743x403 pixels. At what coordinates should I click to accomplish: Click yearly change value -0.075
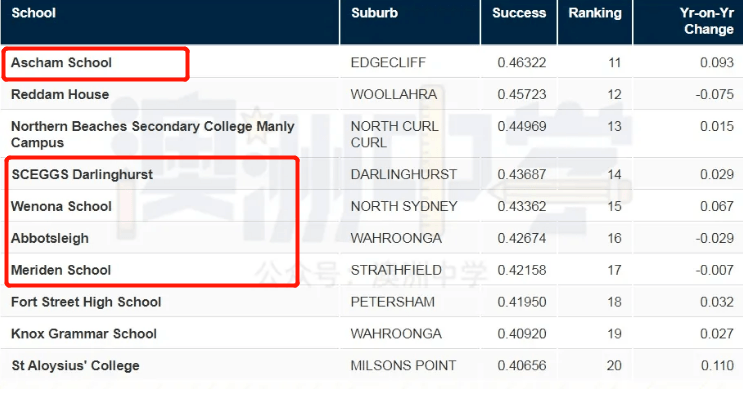click(715, 94)
